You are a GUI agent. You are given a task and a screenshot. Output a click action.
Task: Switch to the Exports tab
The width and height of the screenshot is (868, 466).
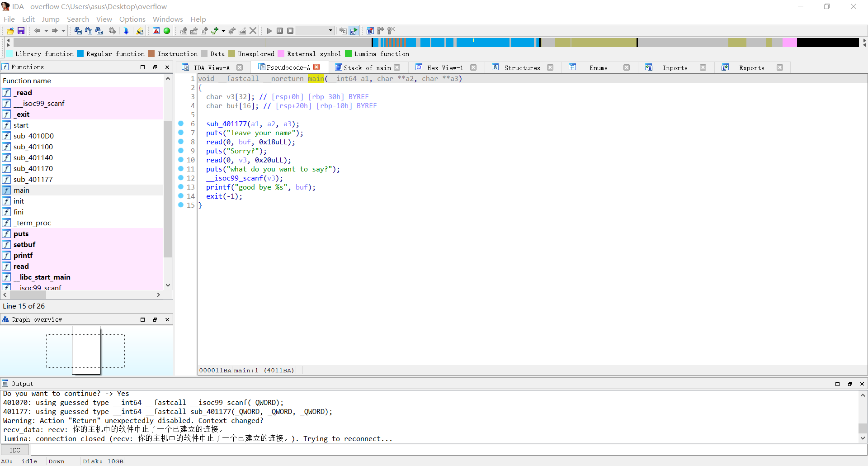point(752,68)
